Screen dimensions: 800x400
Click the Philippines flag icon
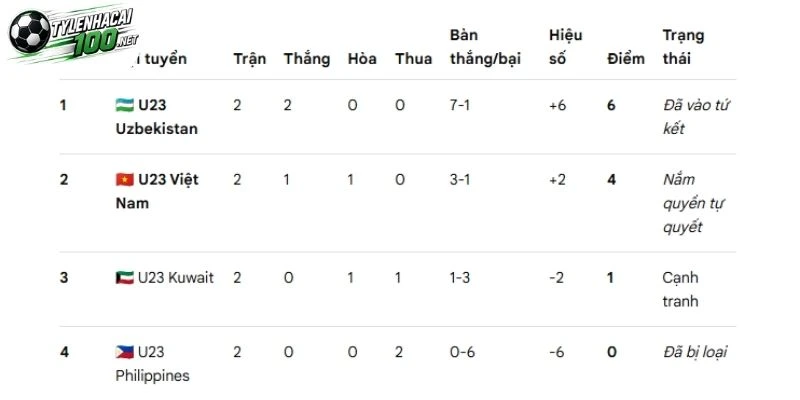coord(124,352)
